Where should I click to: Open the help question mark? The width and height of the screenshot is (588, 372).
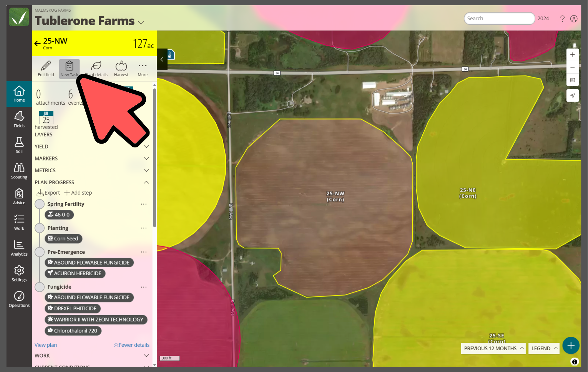click(x=562, y=19)
